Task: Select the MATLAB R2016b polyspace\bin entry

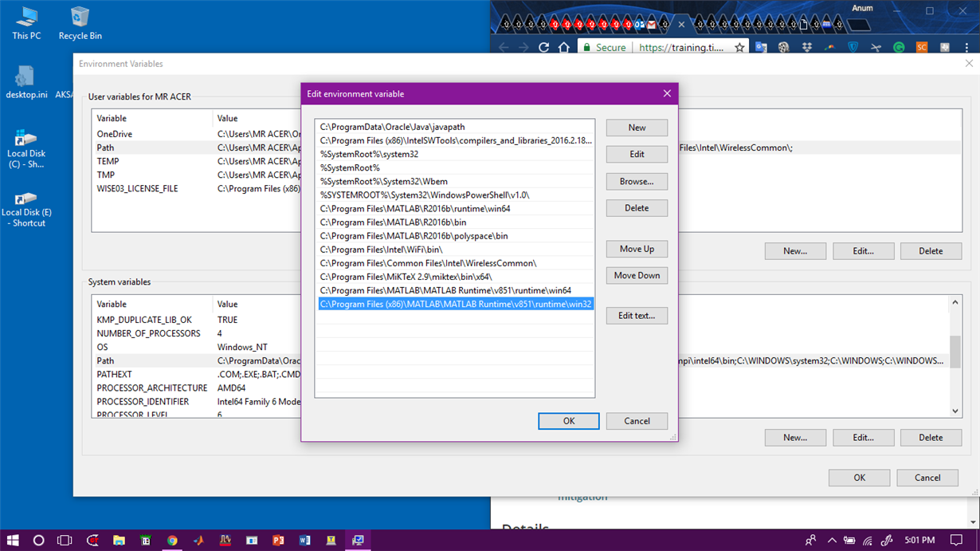Action: tap(455, 236)
